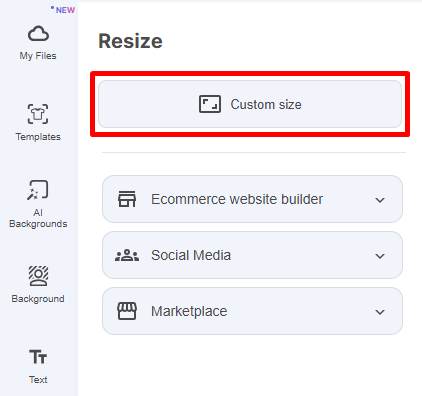Click the Marketplace shop awning icon
Image resolution: width=422 pixels, height=396 pixels.
click(x=127, y=311)
